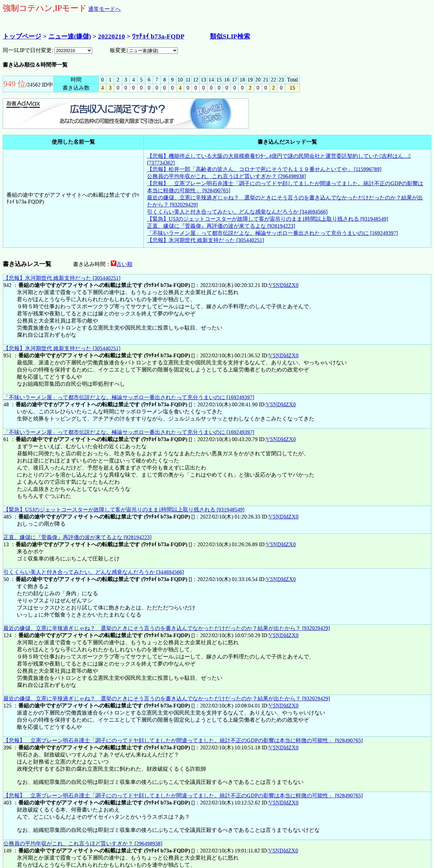Open 明石弁護士 thread title above post 396
The width and height of the screenshot is (434, 868).
pos(183,741)
